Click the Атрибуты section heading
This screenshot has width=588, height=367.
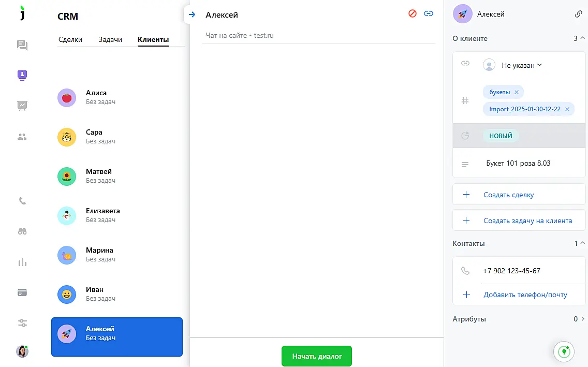(x=469, y=319)
